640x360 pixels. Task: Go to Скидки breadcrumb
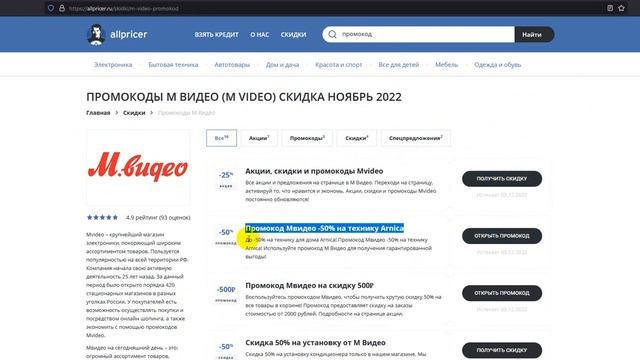coord(134,113)
